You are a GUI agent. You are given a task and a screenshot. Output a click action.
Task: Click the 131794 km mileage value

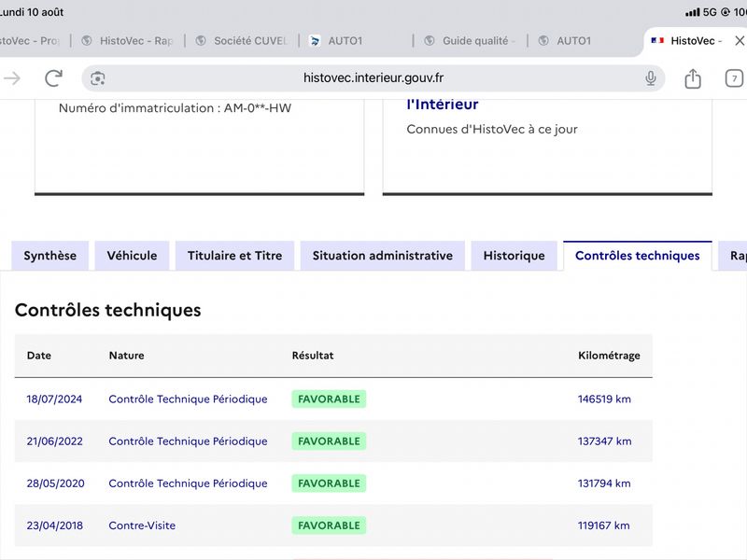coord(604,483)
